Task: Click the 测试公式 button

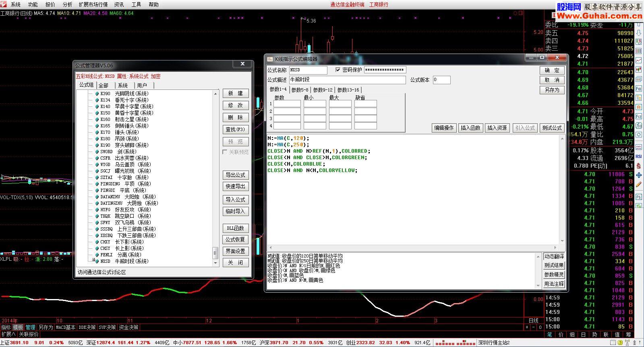Action: click(552, 128)
